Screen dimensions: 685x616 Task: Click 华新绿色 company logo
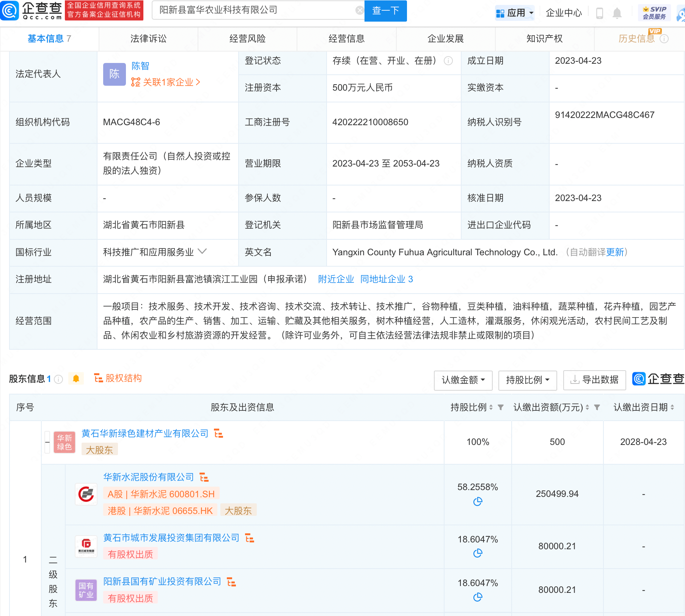point(64,442)
